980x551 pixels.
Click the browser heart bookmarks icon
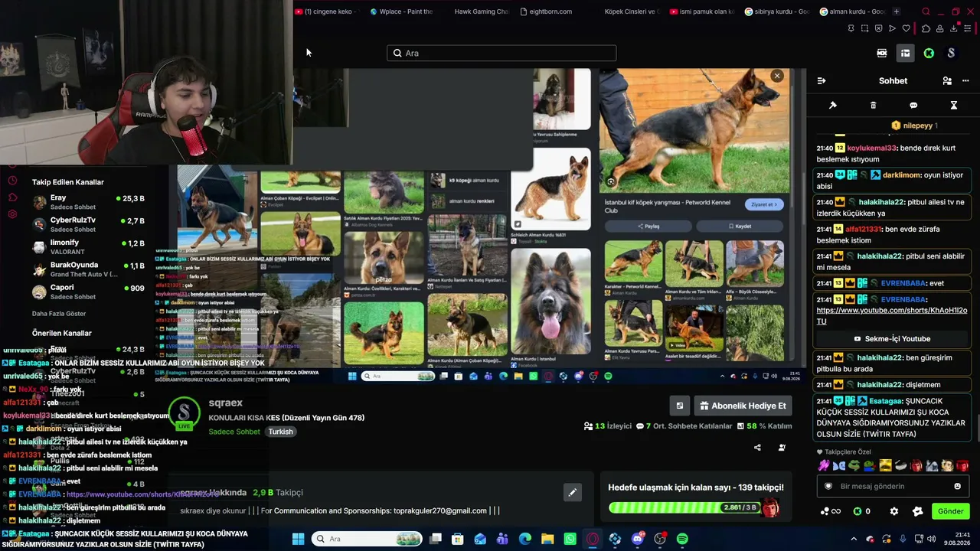906,29
